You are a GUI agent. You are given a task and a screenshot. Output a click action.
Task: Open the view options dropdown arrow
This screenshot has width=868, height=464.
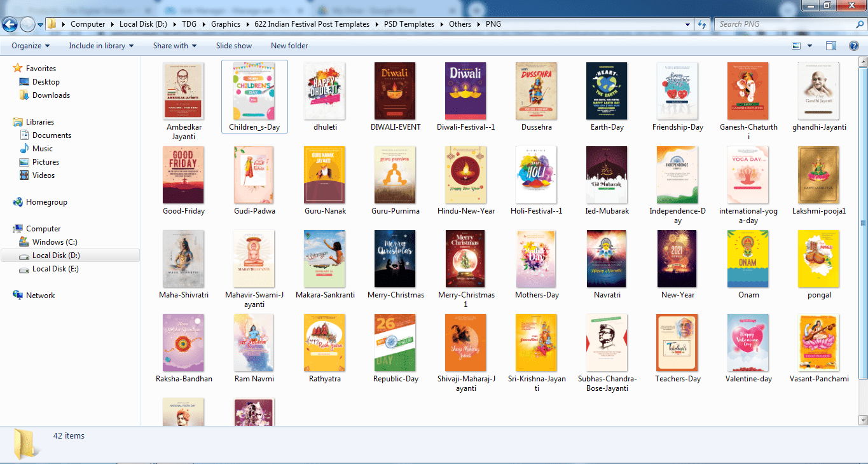point(809,46)
